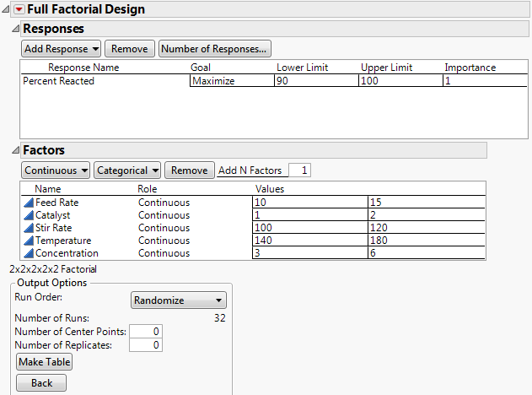This screenshot has width=532, height=395.
Task: Click the blue icon beside Temperature
Action: point(28,241)
